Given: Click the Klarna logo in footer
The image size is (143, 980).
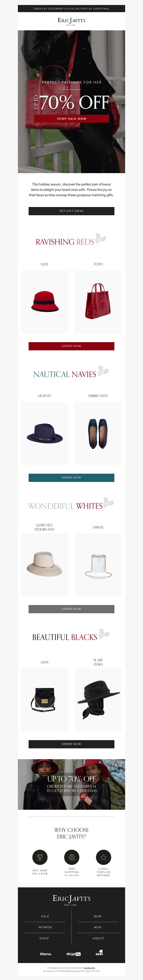Looking at the screenshot, I should [46, 954].
